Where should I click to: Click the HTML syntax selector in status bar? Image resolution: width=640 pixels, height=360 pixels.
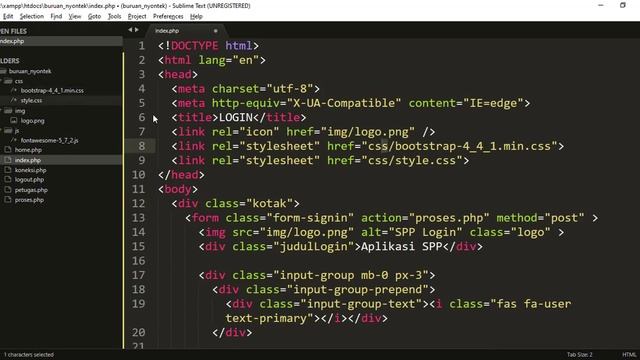click(629, 355)
